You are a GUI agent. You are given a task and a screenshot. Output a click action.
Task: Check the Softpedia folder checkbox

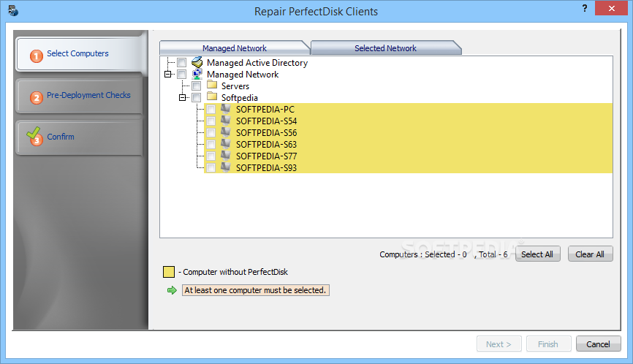196,98
